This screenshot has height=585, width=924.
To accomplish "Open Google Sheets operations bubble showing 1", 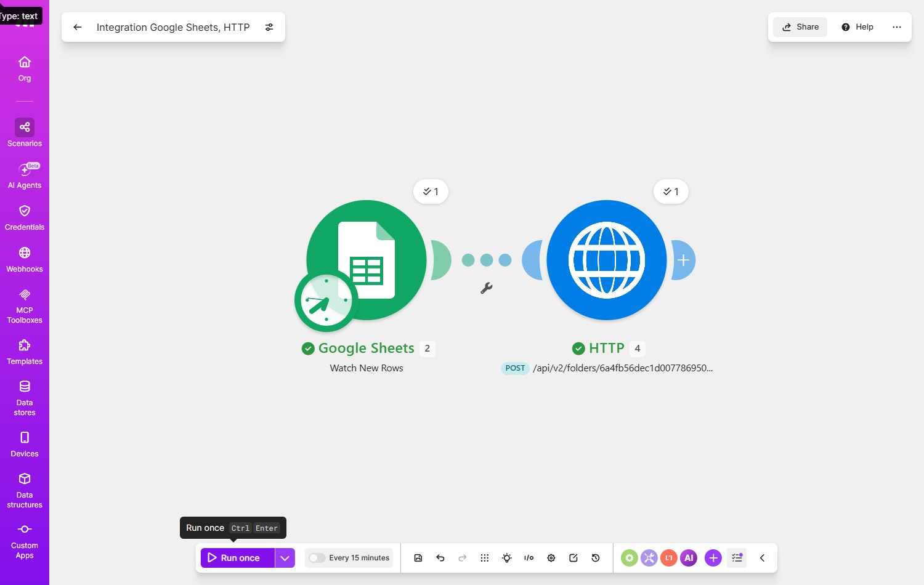I will click(431, 192).
